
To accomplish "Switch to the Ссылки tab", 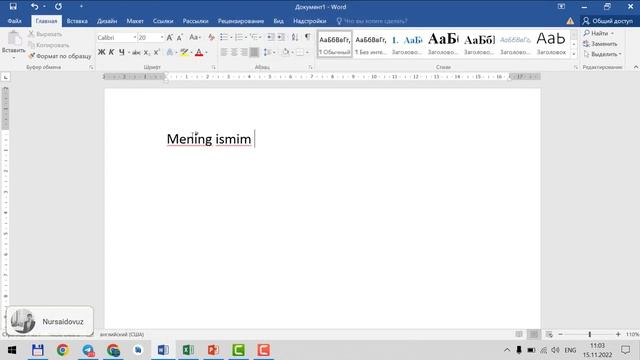I will pyautogui.click(x=163, y=21).
